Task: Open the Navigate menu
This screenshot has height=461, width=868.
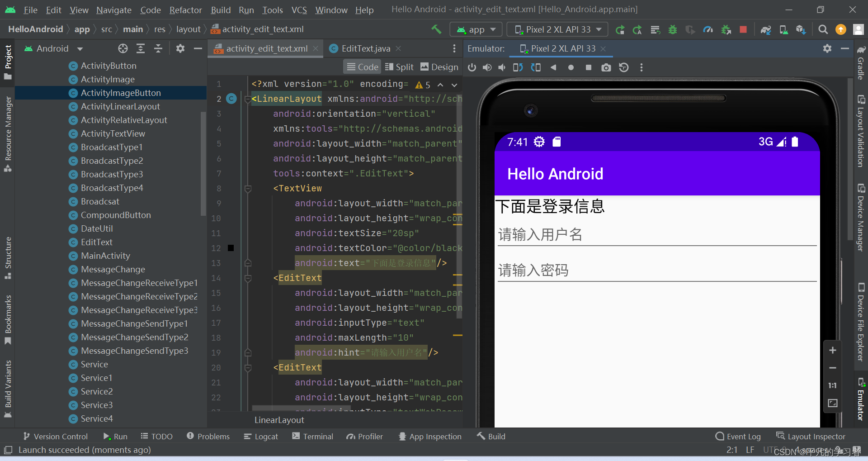Action: [x=113, y=10]
